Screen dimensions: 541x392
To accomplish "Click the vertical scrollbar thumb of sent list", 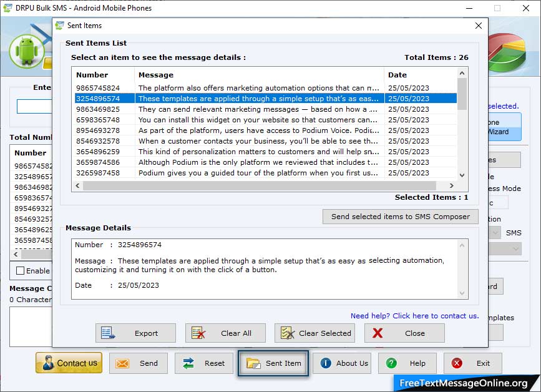I will pos(462,94).
